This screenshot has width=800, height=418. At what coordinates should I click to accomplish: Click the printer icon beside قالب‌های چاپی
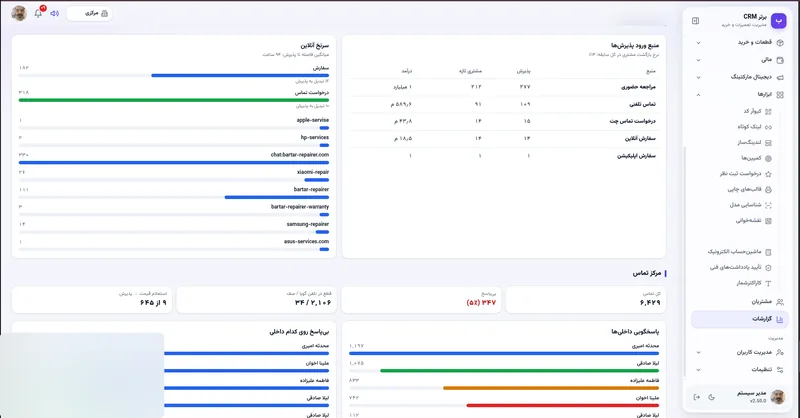pyautogui.click(x=768, y=189)
